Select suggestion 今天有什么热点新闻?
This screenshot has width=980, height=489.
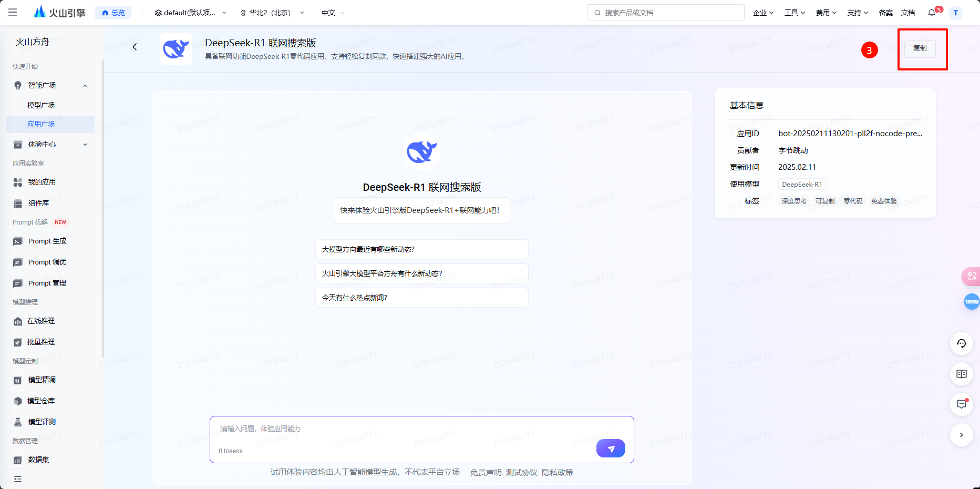click(x=421, y=298)
